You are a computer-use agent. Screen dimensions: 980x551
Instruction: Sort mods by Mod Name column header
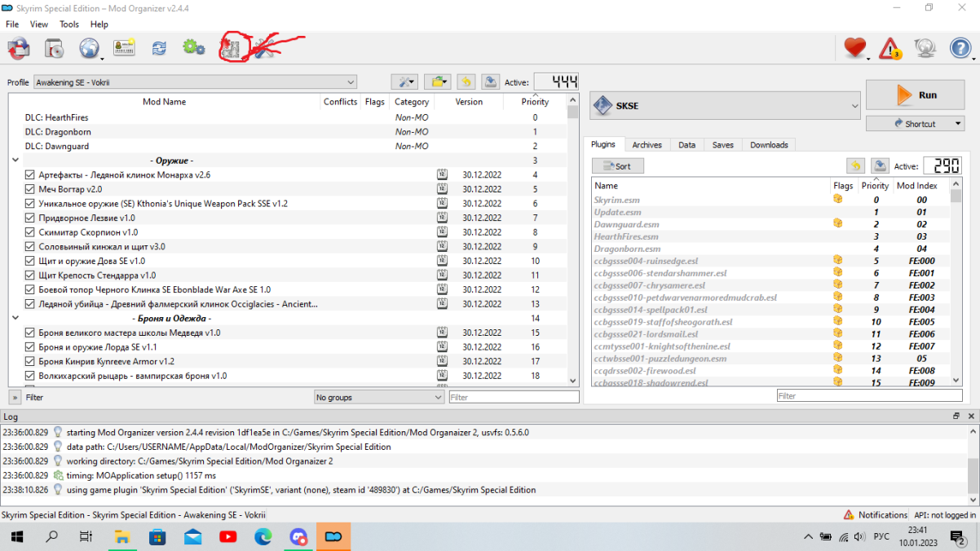coord(165,102)
